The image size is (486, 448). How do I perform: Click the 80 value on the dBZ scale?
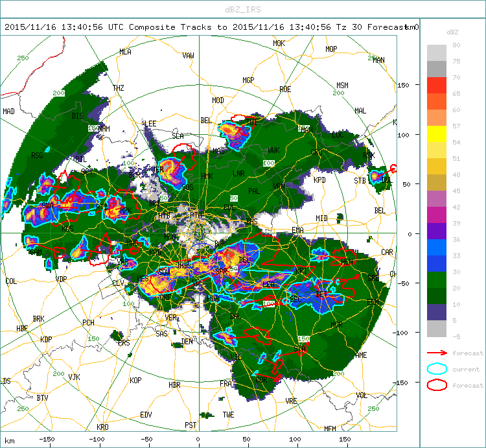pyautogui.click(x=456, y=45)
